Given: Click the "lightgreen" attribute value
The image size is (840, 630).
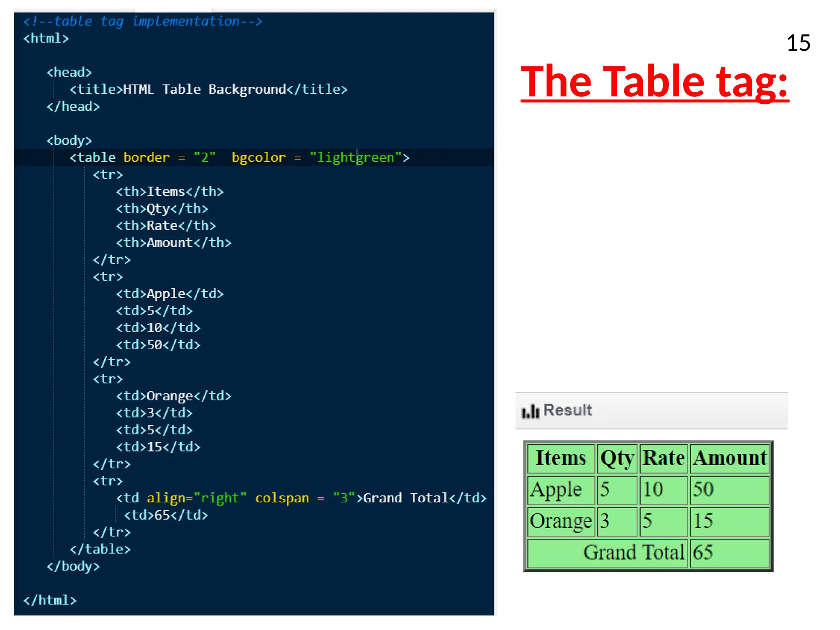Looking at the screenshot, I should [356, 157].
